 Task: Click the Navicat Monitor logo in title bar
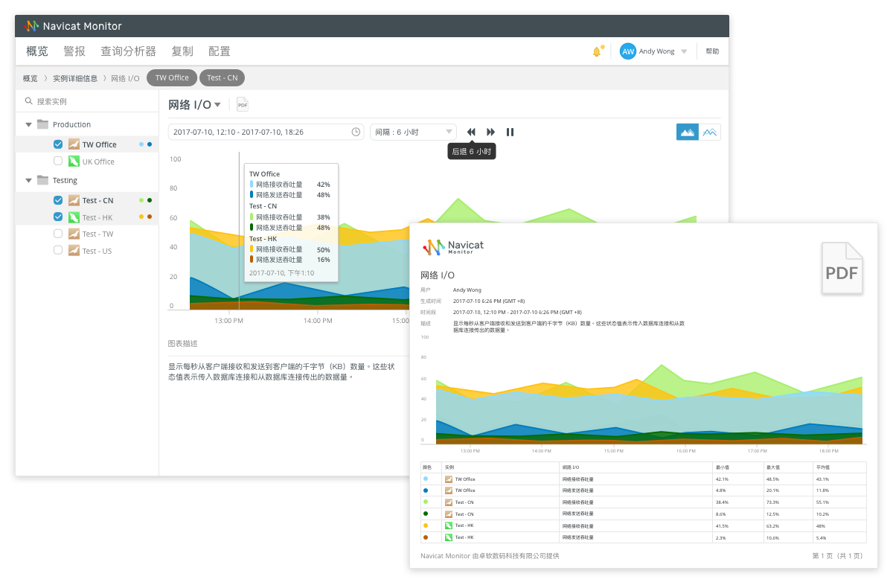31,26
